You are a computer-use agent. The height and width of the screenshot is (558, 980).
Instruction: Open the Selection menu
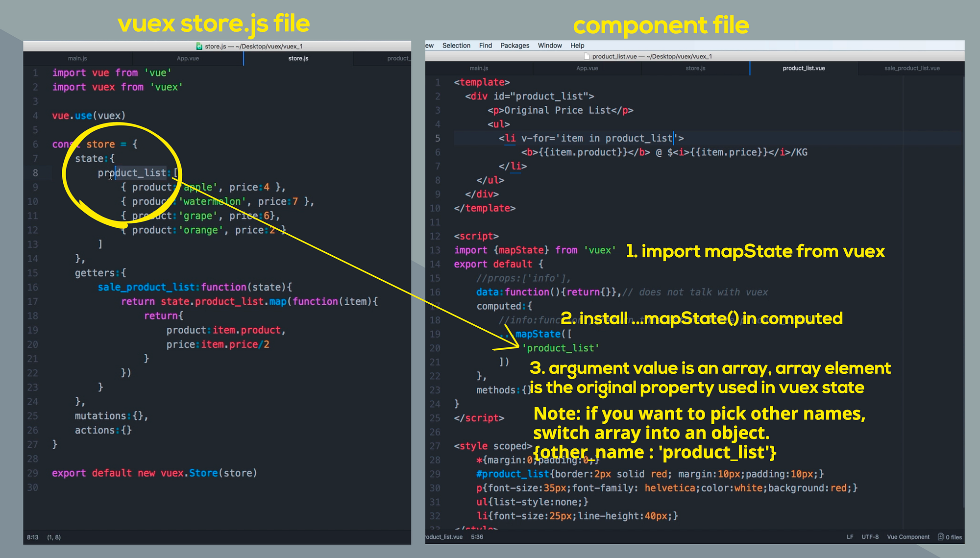456,46
